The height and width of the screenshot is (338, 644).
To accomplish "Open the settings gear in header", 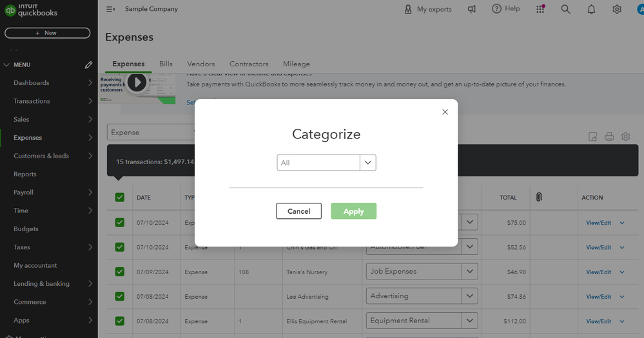I will pyautogui.click(x=617, y=9).
